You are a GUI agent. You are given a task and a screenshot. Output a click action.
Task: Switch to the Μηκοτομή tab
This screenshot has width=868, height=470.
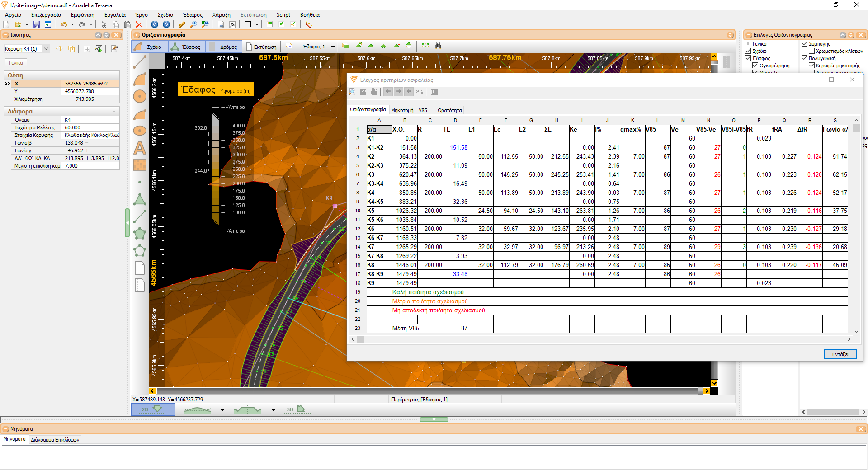[x=402, y=110]
